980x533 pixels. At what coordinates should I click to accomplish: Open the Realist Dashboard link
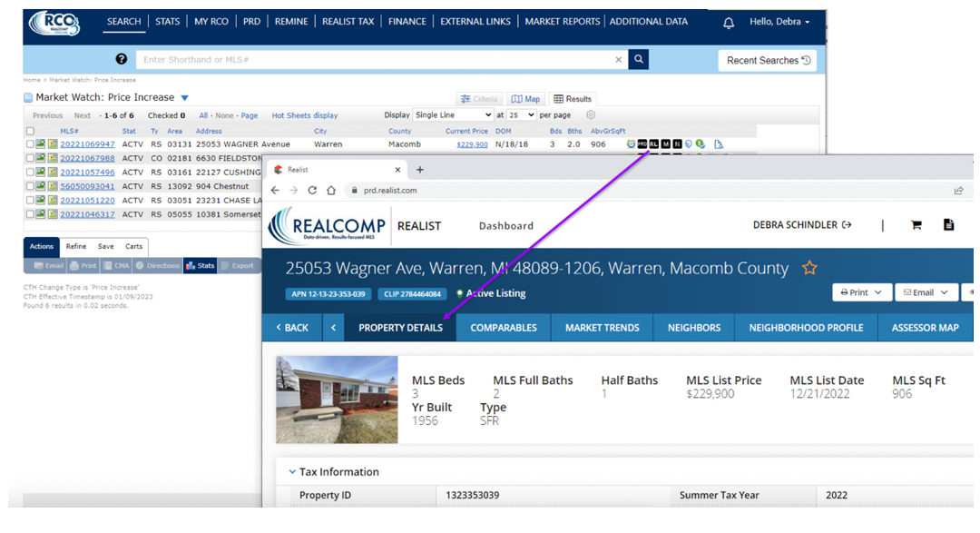click(x=506, y=226)
